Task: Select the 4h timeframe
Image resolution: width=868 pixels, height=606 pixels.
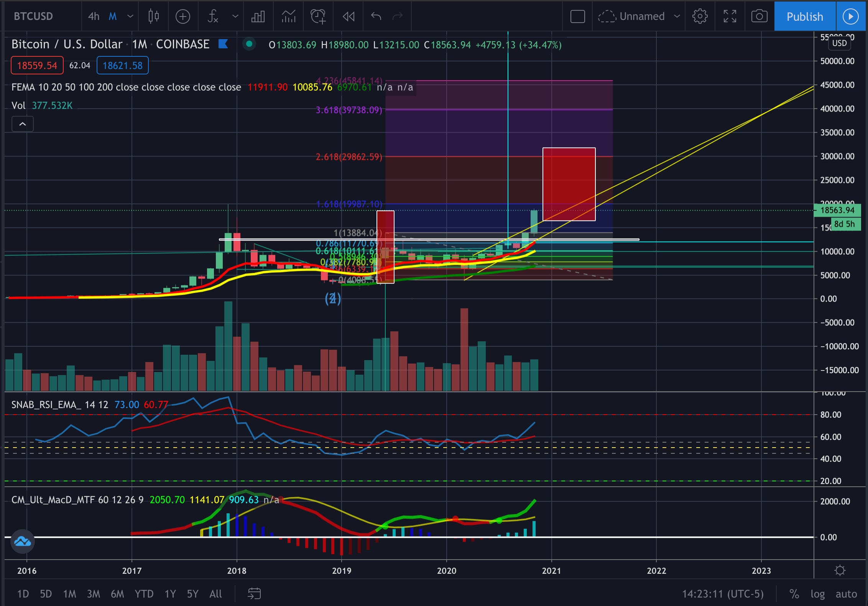Action: [x=94, y=16]
